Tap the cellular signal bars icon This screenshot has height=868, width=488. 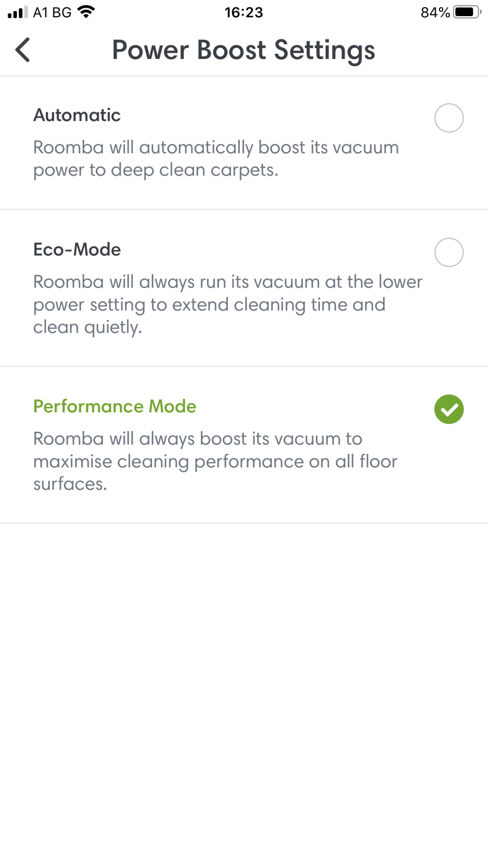coord(18,12)
